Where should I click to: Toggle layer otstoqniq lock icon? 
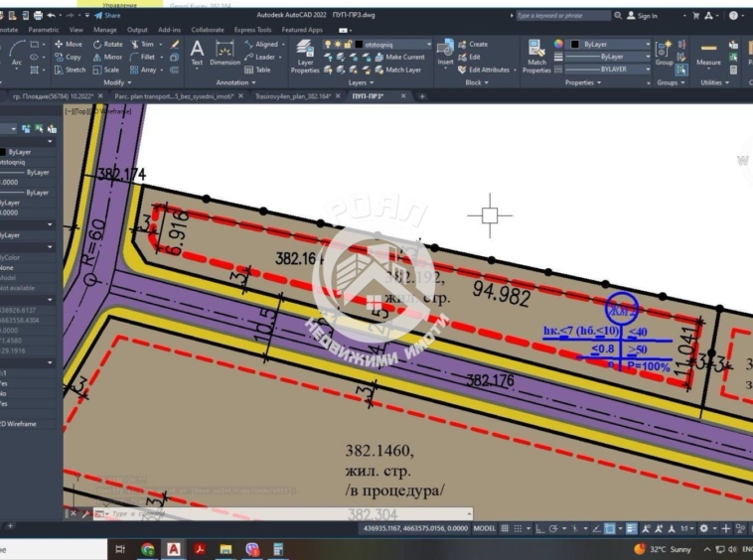click(x=348, y=44)
